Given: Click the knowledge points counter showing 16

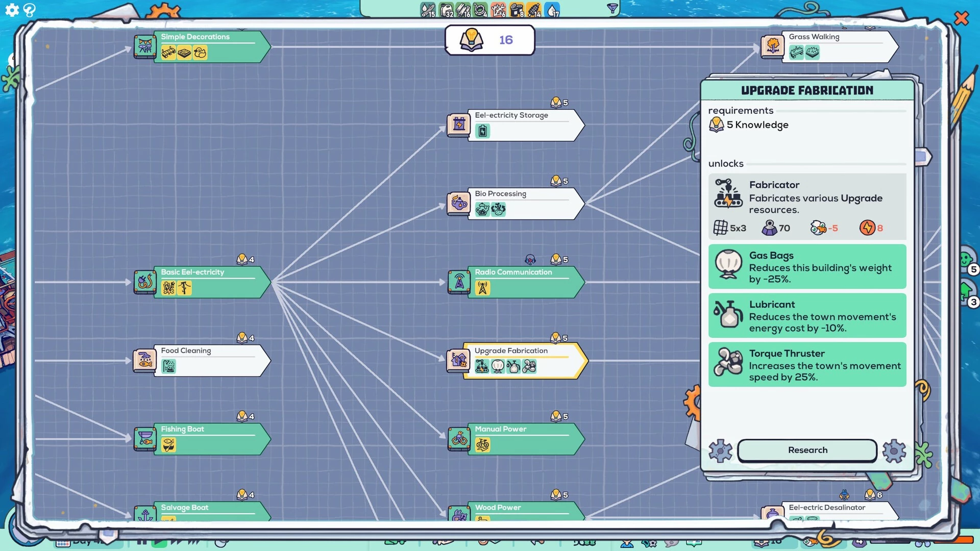Looking at the screenshot, I should (489, 40).
